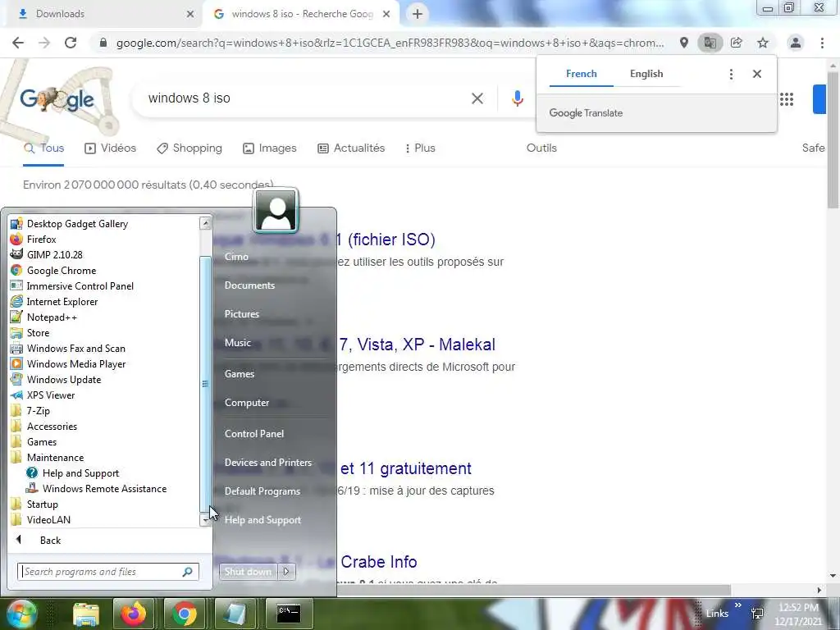The width and height of the screenshot is (840, 630).
Task: Click the Start menu programs list scrollbar thumb
Action: click(x=205, y=384)
